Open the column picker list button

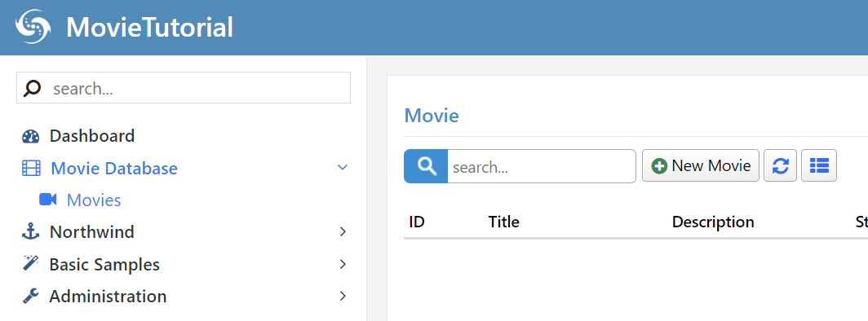(x=819, y=165)
